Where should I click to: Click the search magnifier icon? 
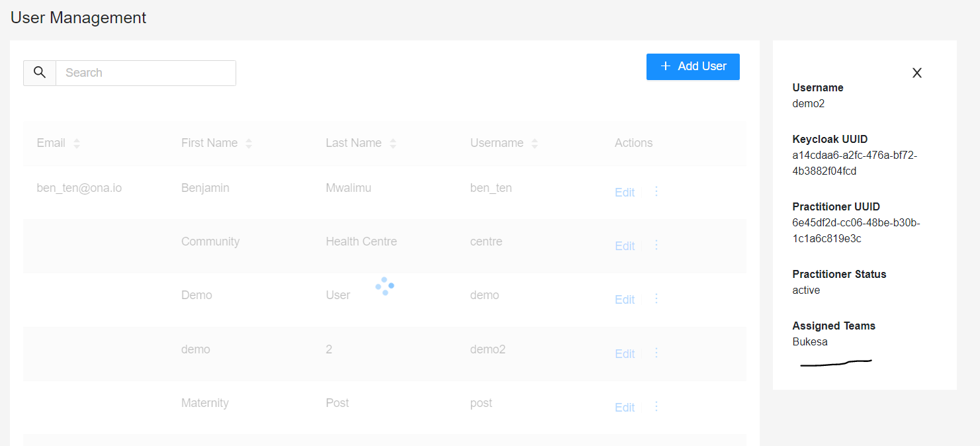[x=39, y=73]
